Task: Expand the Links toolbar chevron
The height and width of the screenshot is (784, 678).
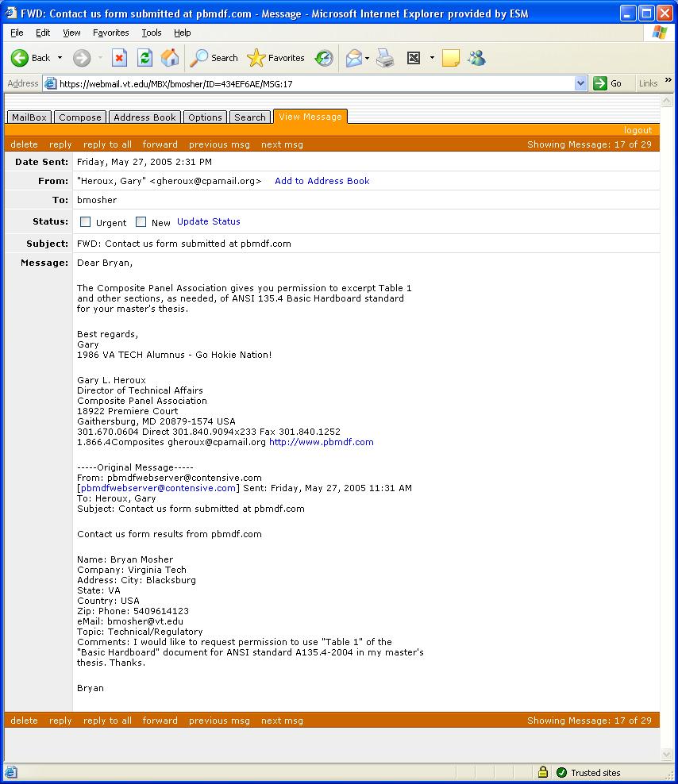Action: pyautogui.click(x=668, y=80)
